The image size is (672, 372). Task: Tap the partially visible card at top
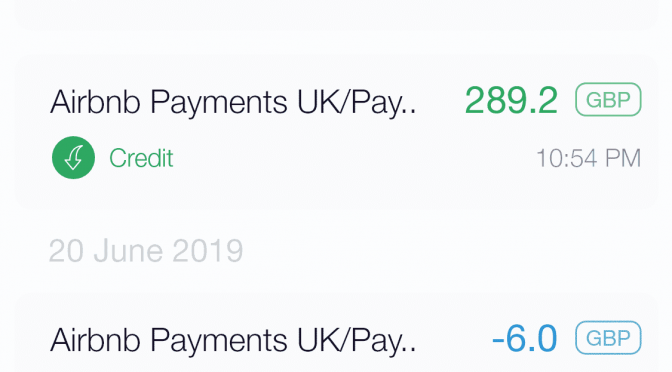pos(337,15)
